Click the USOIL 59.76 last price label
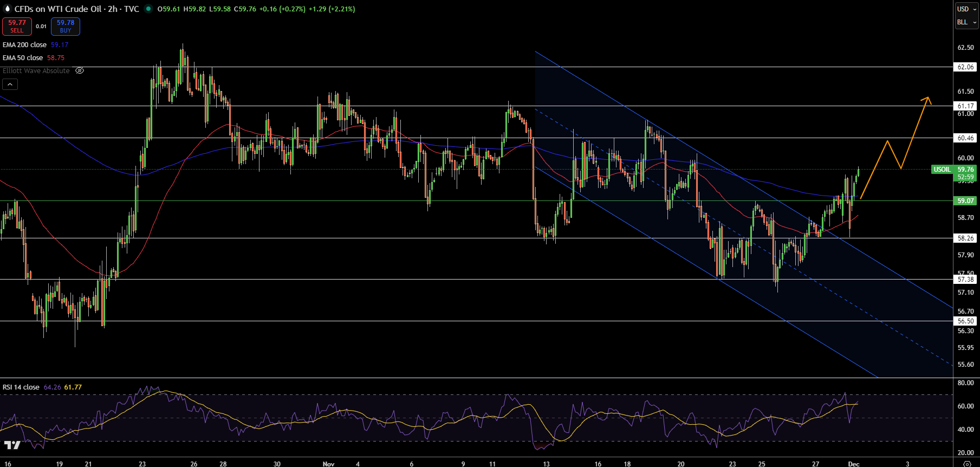 click(x=954, y=170)
